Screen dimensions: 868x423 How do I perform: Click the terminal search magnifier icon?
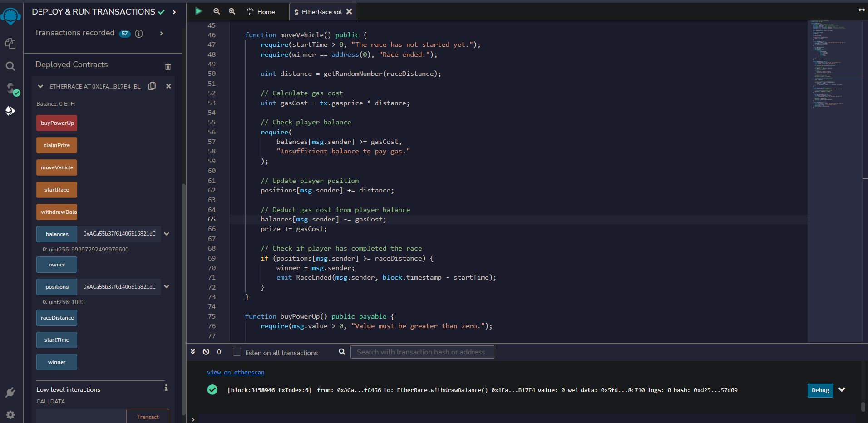tap(342, 352)
